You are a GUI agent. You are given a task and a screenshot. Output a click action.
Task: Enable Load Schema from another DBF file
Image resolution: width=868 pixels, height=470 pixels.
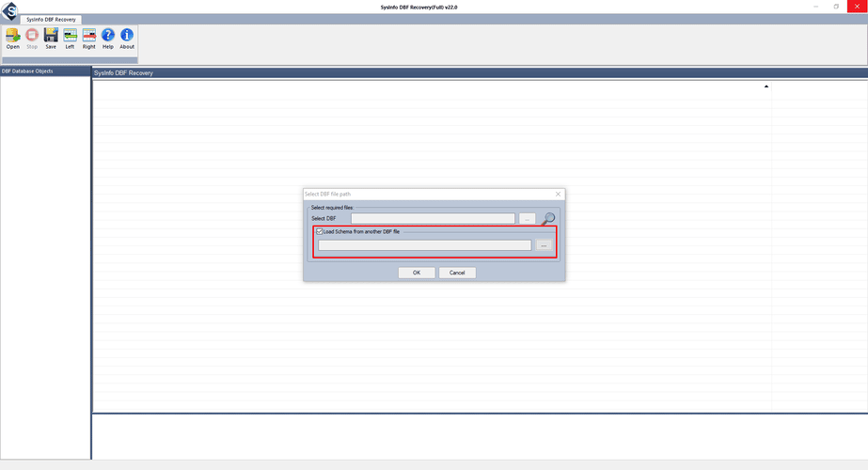[x=320, y=232]
